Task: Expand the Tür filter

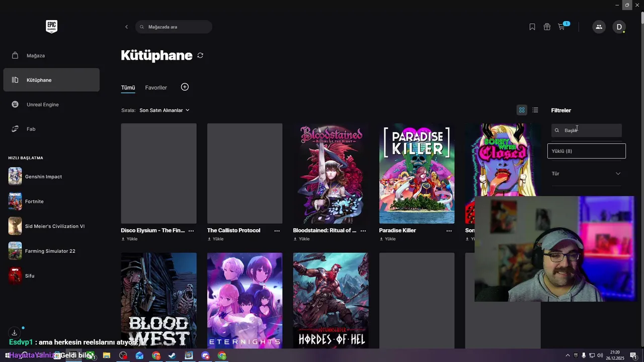Action: [587, 173]
